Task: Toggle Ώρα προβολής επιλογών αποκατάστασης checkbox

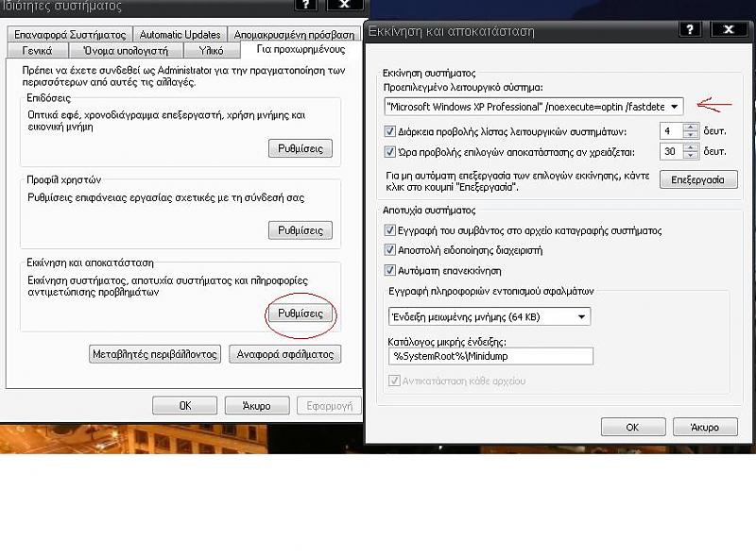Action: tap(389, 152)
